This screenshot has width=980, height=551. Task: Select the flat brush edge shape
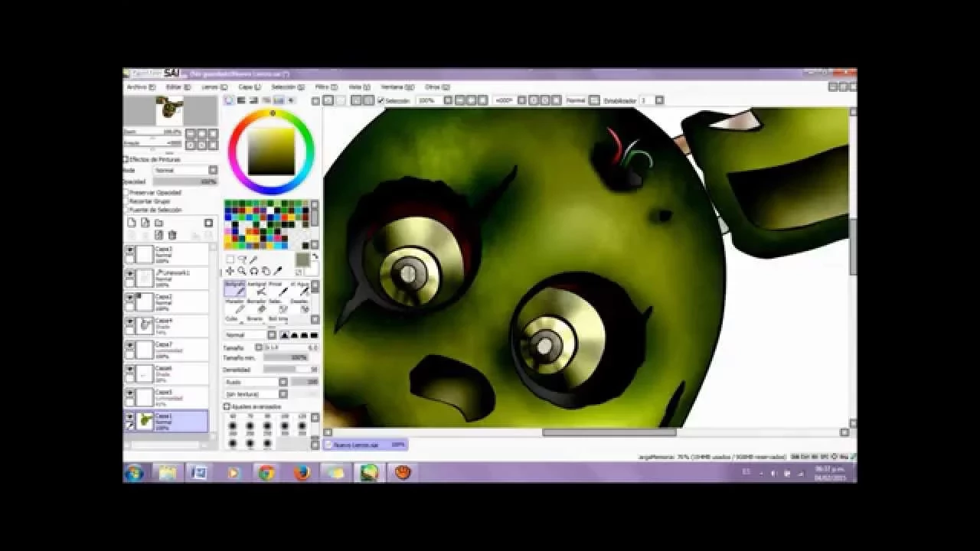pos(314,335)
